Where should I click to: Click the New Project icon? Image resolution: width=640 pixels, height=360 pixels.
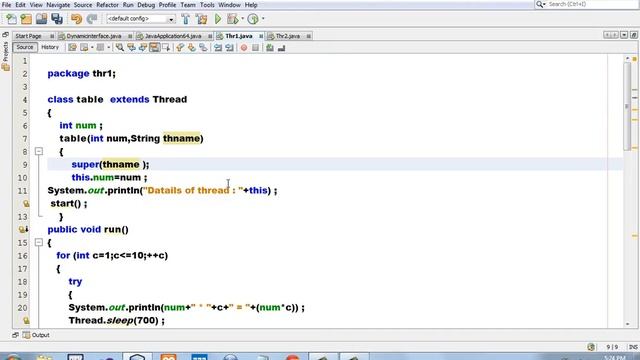[26, 19]
